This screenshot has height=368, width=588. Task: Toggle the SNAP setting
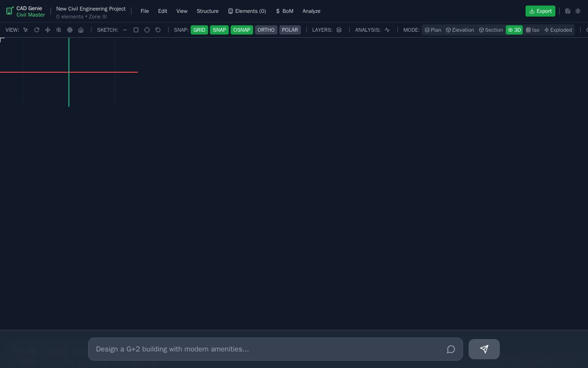coord(219,30)
